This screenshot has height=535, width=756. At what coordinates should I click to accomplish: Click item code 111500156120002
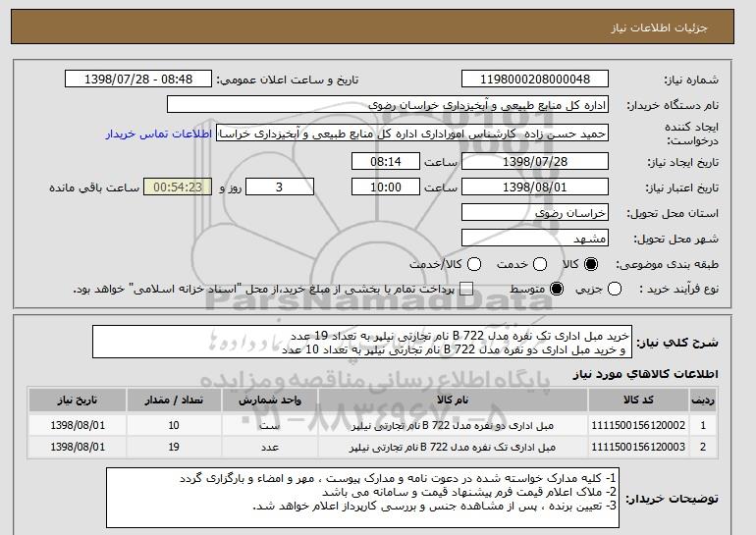[638, 425]
